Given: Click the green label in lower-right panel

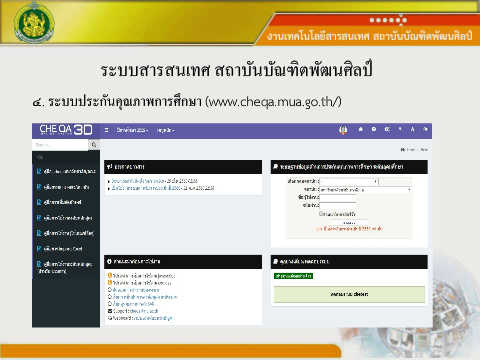Looking at the screenshot, I should [x=293, y=276].
